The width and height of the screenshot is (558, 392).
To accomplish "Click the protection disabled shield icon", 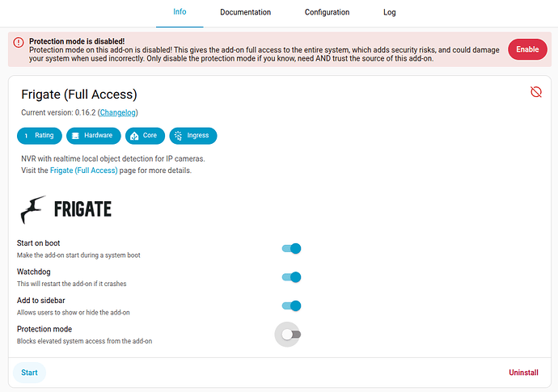I will pos(535,92).
